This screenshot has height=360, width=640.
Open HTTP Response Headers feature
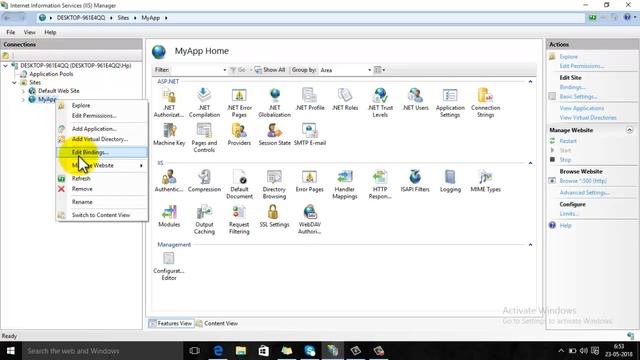pos(380,184)
